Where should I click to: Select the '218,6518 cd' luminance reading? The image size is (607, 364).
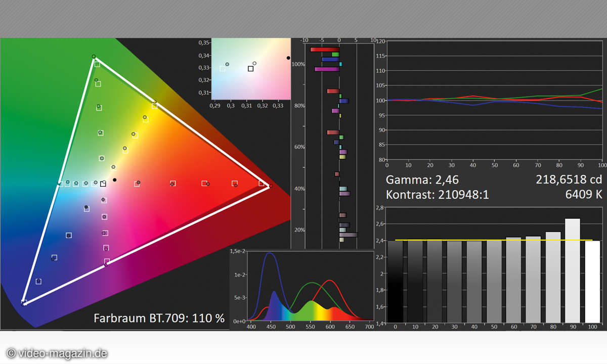click(569, 179)
